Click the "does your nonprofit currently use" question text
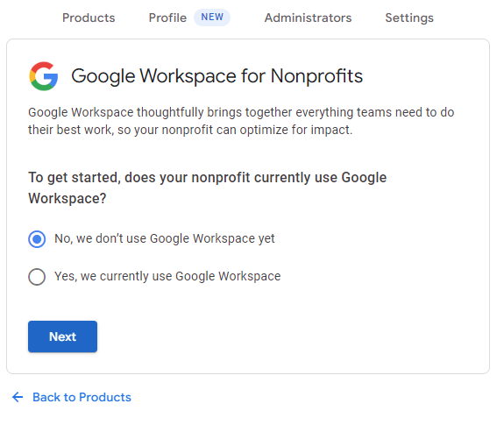504x425 pixels. click(207, 188)
